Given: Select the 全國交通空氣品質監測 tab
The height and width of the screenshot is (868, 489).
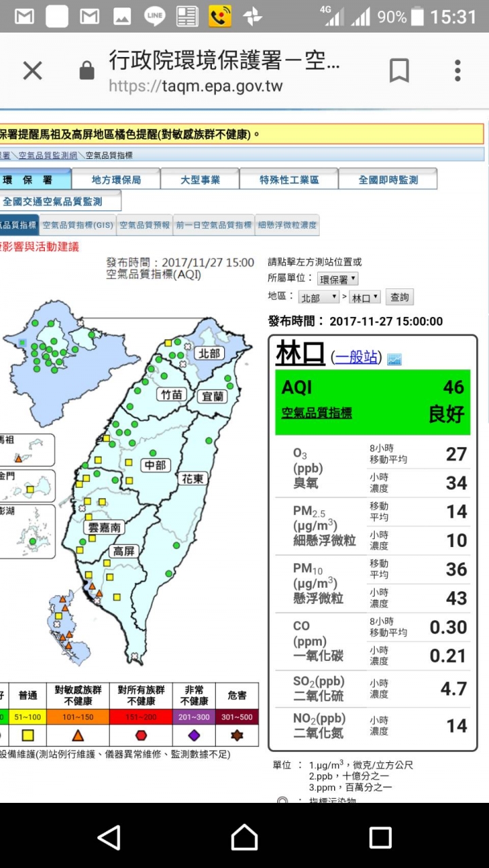Looking at the screenshot, I should click(60, 202).
